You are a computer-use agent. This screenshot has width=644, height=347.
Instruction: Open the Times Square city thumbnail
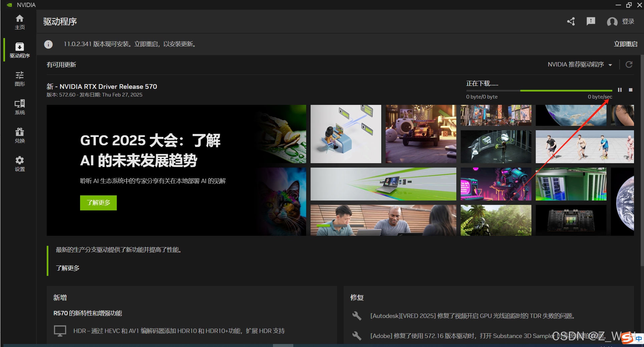(496, 115)
